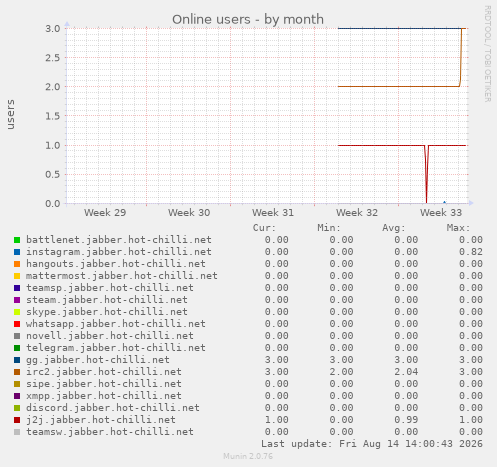This screenshot has width=497, height=467.
Task: Click the sipe gold legend swatch
Action: pyautogui.click(x=17, y=384)
